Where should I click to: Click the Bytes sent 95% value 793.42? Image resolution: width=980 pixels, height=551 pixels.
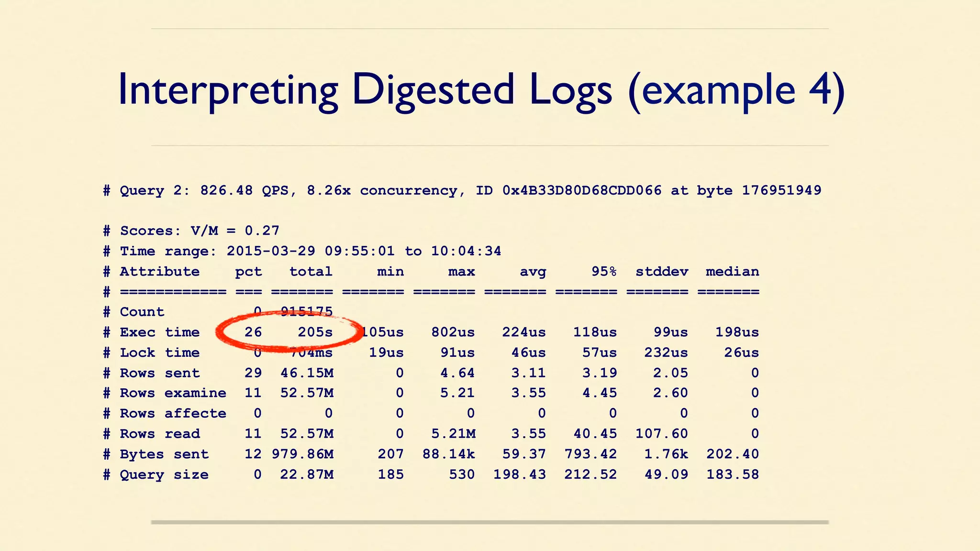pyautogui.click(x=590, y=454)
